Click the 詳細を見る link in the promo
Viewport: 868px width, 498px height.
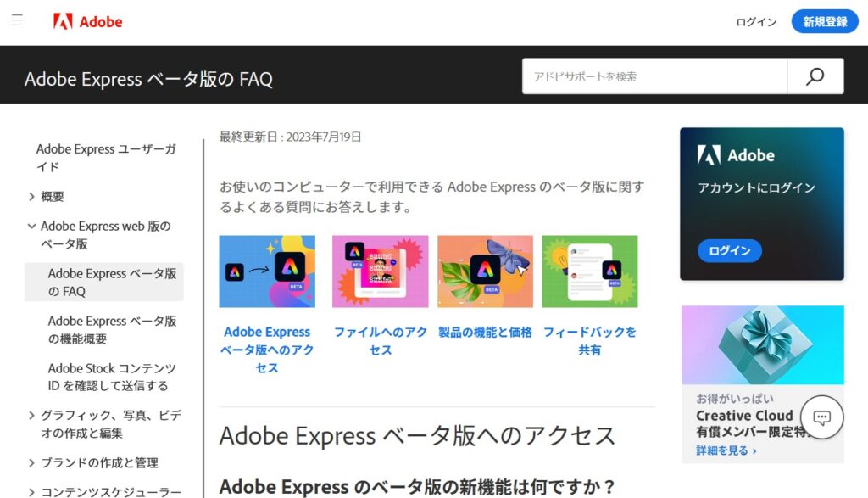point(726,450)
